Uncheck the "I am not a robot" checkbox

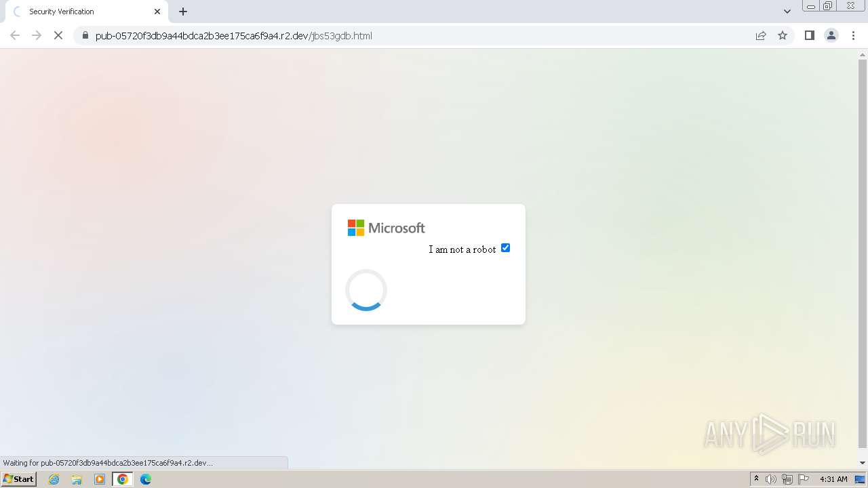[505, 248]
